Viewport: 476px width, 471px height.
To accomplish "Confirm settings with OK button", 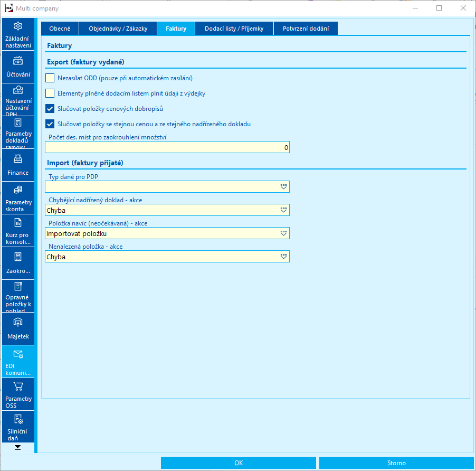I will pyautogui.click(x=239, y=463).
